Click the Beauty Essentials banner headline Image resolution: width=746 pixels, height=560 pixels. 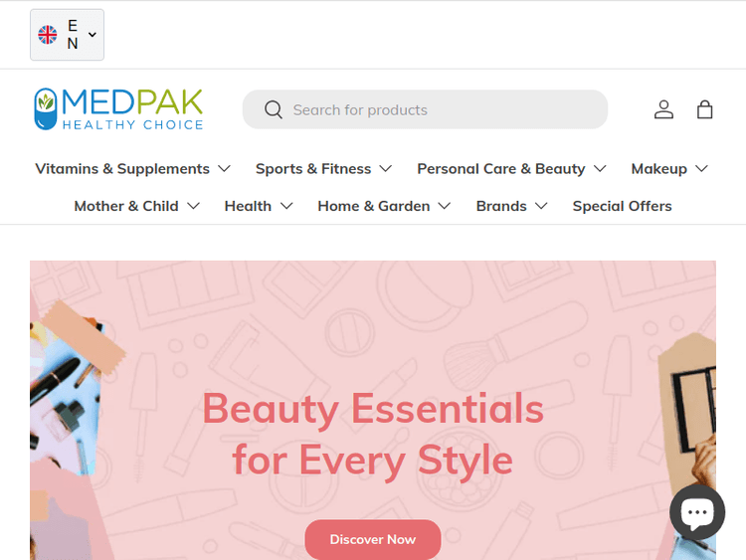(373, 434)
